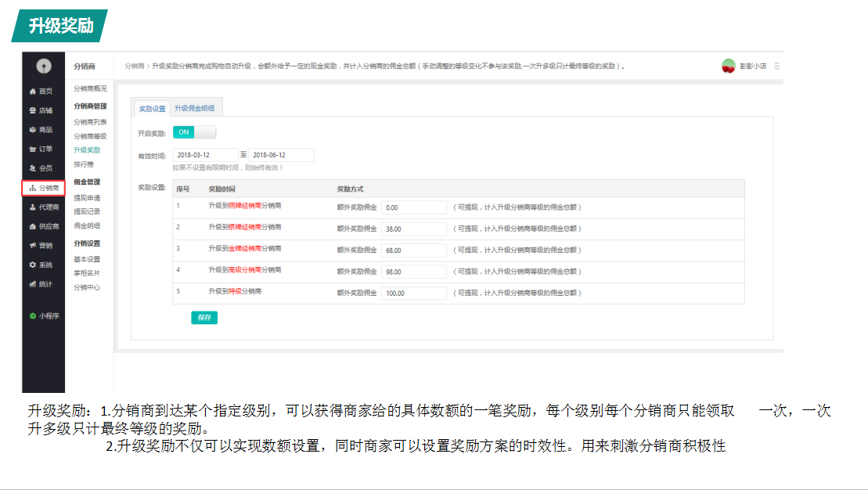The width and height of the screenshot is (868, 490).
Task: Switch to the 升级佣金明细 tab
Action: click(x=194, y=109)
